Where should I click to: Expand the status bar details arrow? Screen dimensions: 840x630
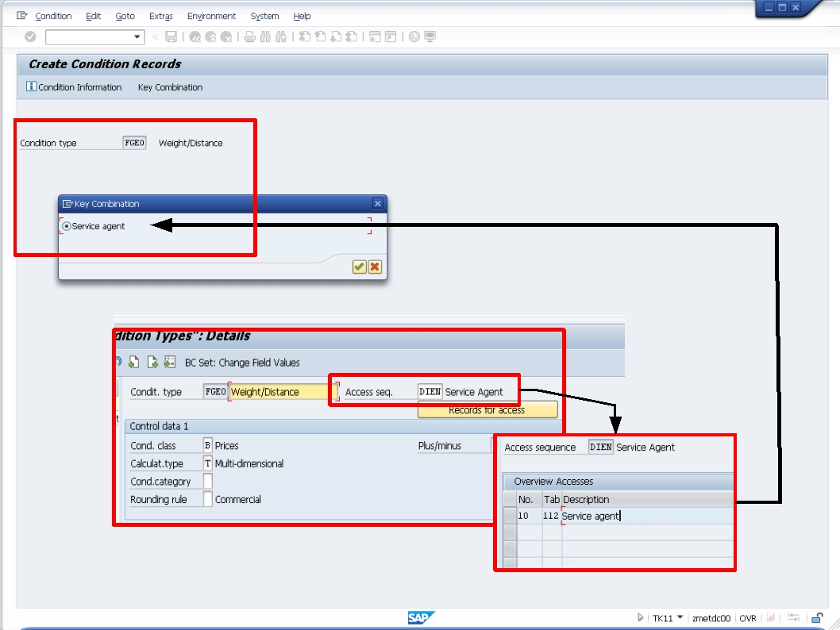[640, 617]
